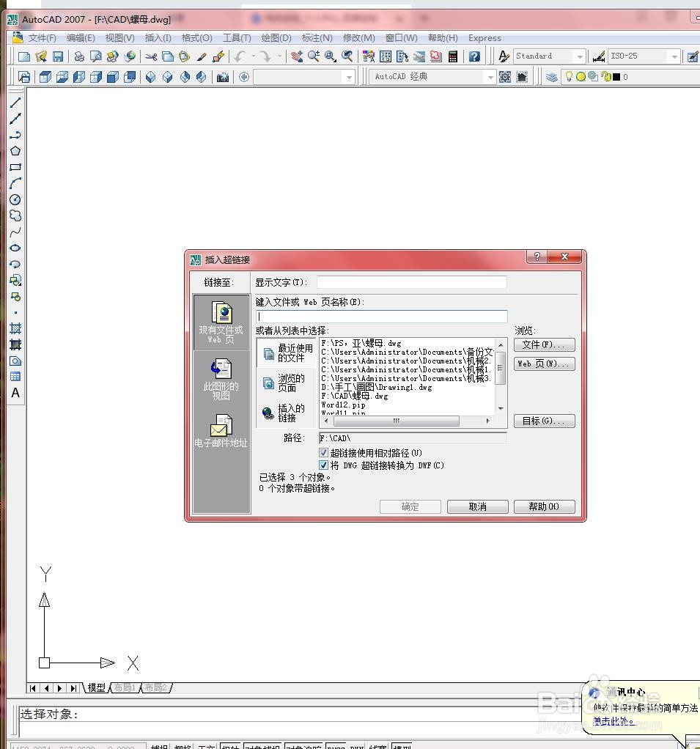Click the 取消 button
The height and width of the screenshot is (749, 700).
[477, 506]
